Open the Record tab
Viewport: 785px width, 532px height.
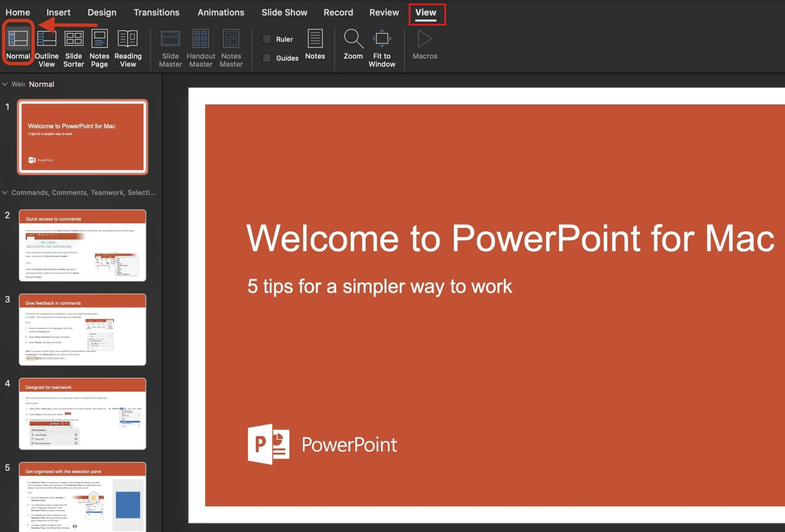[338, 12]
